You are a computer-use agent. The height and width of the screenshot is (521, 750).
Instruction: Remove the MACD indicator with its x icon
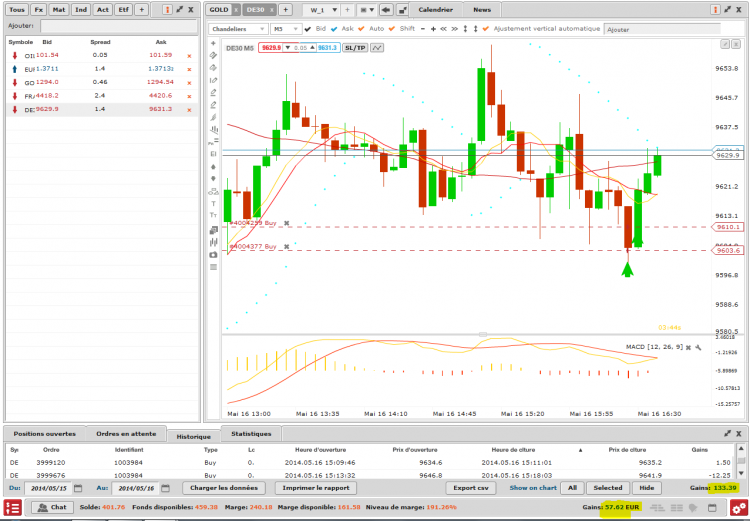(688, 347)
